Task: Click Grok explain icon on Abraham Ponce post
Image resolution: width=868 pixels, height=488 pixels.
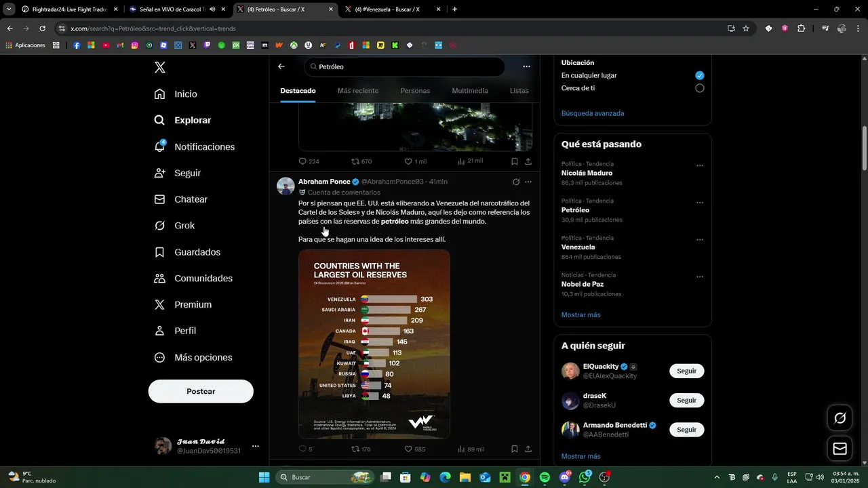Action: click(x=516, y=182)
